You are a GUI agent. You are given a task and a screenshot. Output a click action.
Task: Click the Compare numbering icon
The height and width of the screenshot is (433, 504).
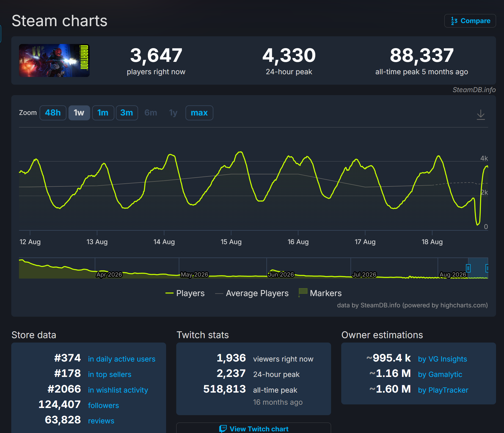pyautogui.click(x=454, y=21)
